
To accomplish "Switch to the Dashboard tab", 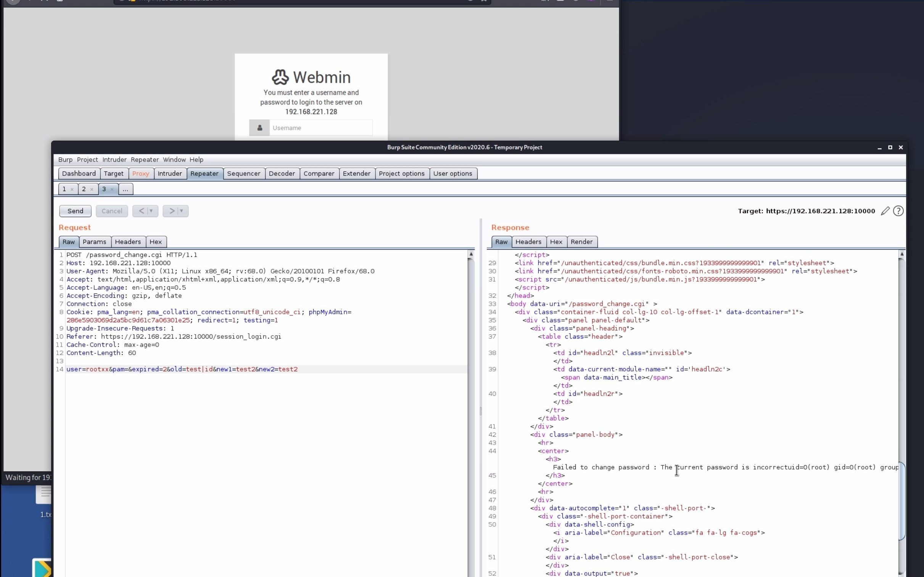I will click(x=79, y=174).
